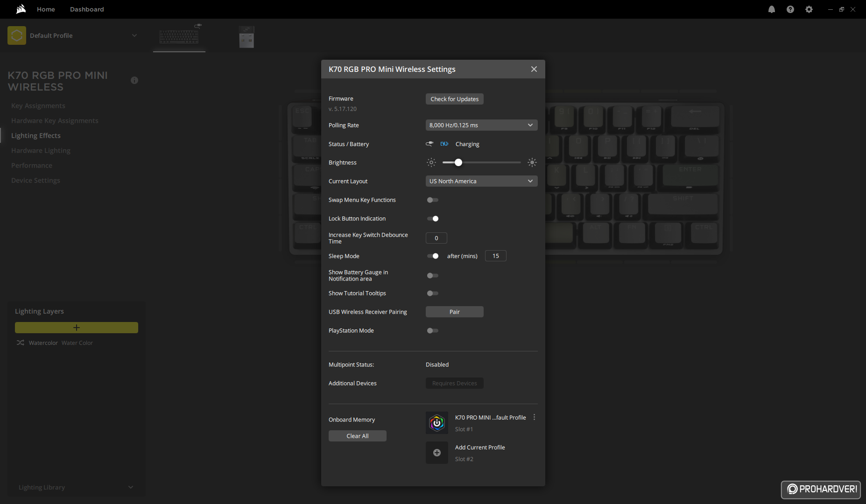Image resolution: width=866 pixels, height=504 pixels.
Task: Open Lighting Effects in sidebar
Action: 36,136
